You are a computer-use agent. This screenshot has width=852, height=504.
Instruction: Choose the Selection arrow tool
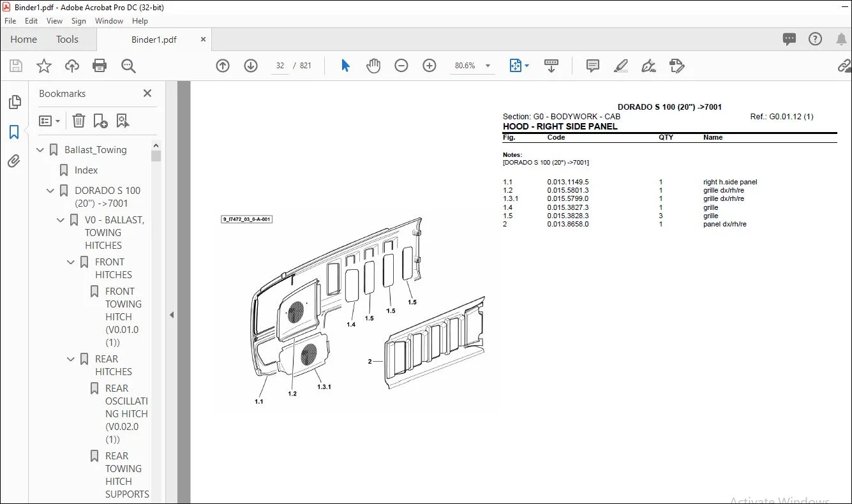[346, 66]
